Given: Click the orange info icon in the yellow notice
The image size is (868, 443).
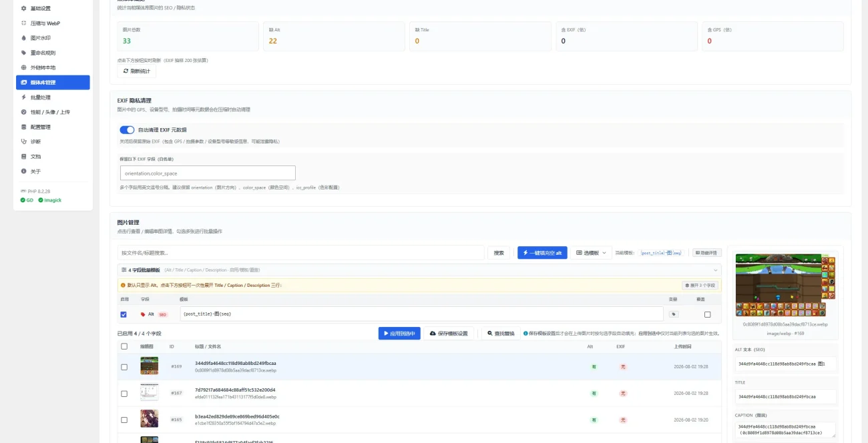Looking at the screenshot, I should 123,285.
